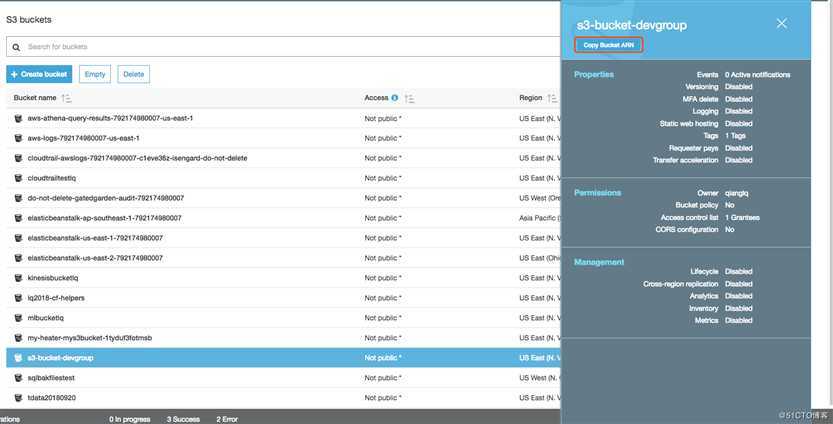Click the Delete button

134,74
